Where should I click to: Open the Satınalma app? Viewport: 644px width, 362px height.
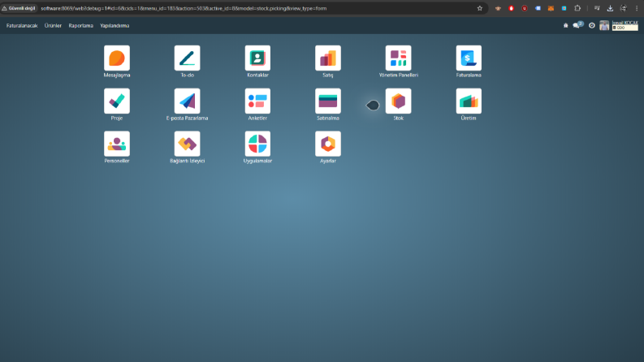click(328, 101)
